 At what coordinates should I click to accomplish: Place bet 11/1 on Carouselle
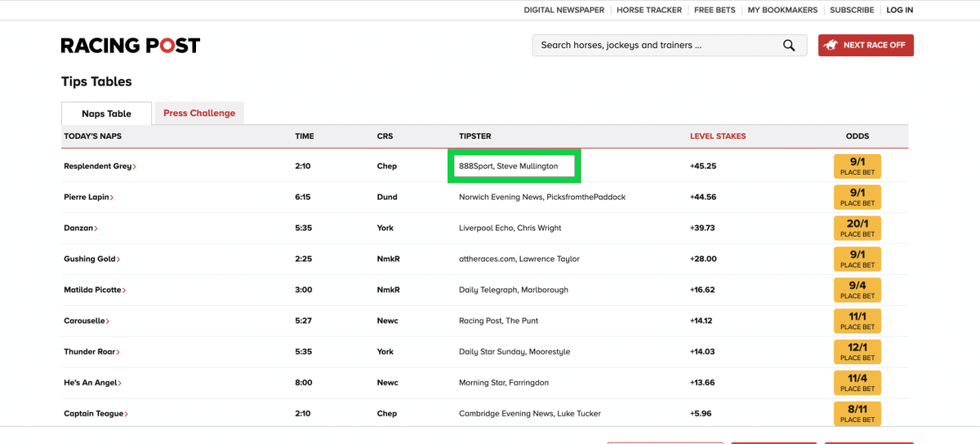coord(857,322)
